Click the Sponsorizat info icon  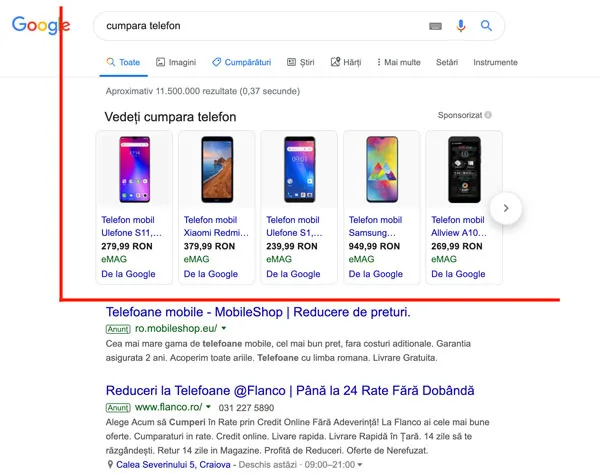tap(488, 115)
